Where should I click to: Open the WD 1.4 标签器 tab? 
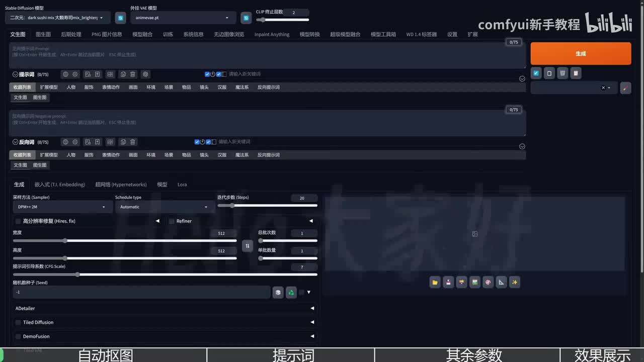[x=422, y=34]
